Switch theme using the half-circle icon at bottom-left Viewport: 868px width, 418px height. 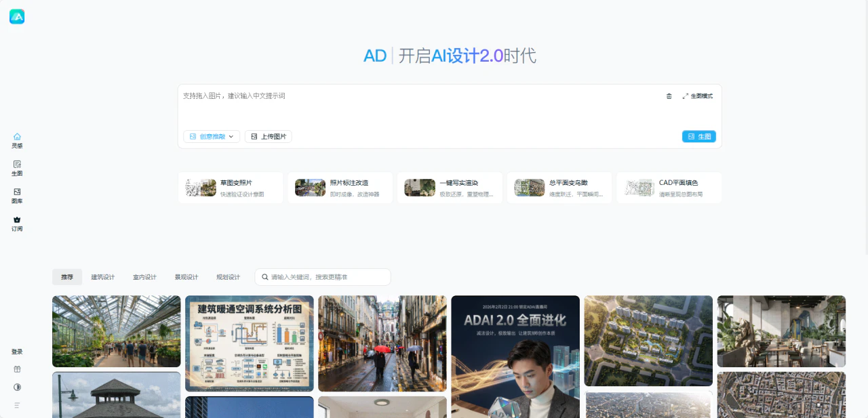point(17,387)
